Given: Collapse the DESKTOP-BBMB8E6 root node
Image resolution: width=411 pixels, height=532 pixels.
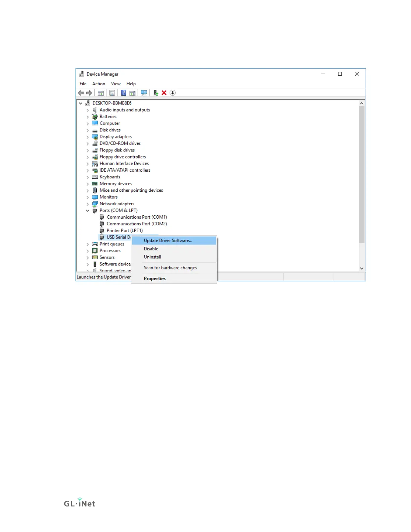Looking at the screenshot, I should [x=81, y=103].
